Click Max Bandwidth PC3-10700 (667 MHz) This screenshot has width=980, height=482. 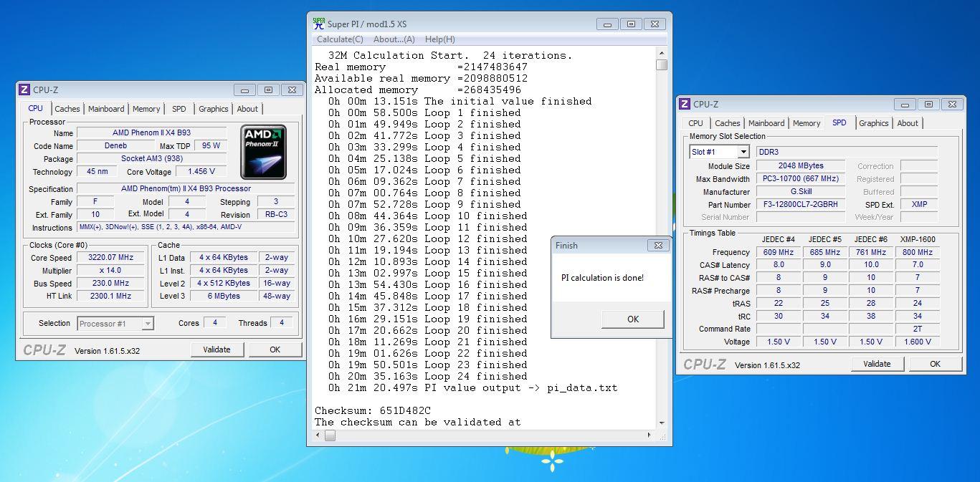(801, 179)
